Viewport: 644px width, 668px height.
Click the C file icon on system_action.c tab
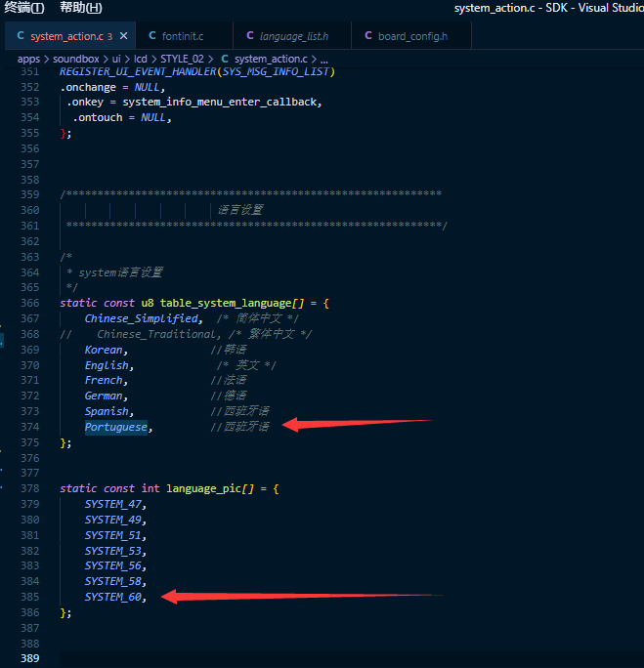(x=20, y=36)
